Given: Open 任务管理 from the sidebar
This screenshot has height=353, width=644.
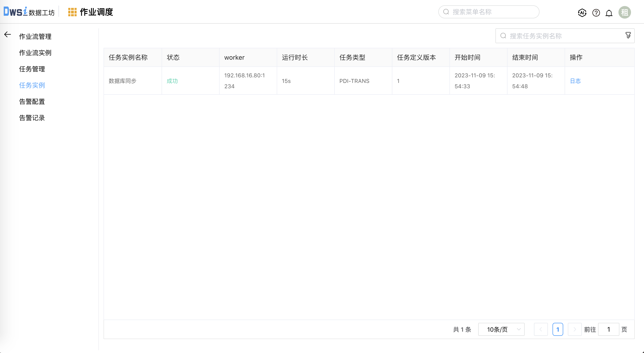Looking at the screenshot, I should coord(32,69).
